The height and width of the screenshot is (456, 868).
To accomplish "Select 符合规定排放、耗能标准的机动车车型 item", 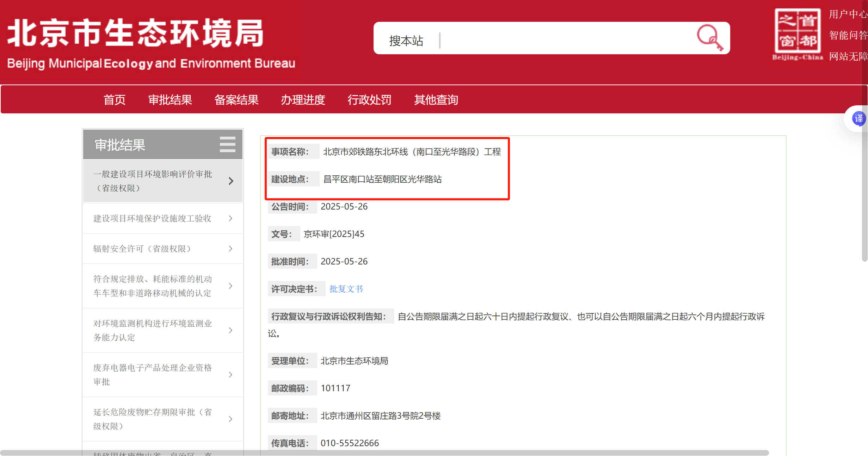I will click(163, 286).
